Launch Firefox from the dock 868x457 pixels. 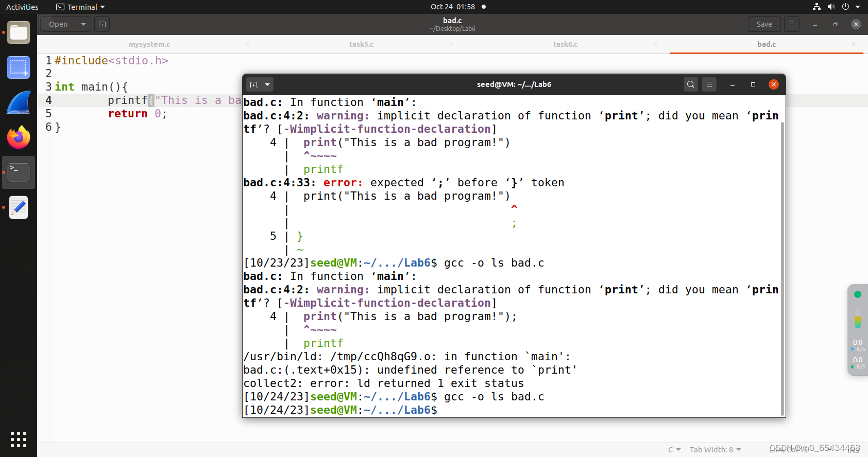19,137
